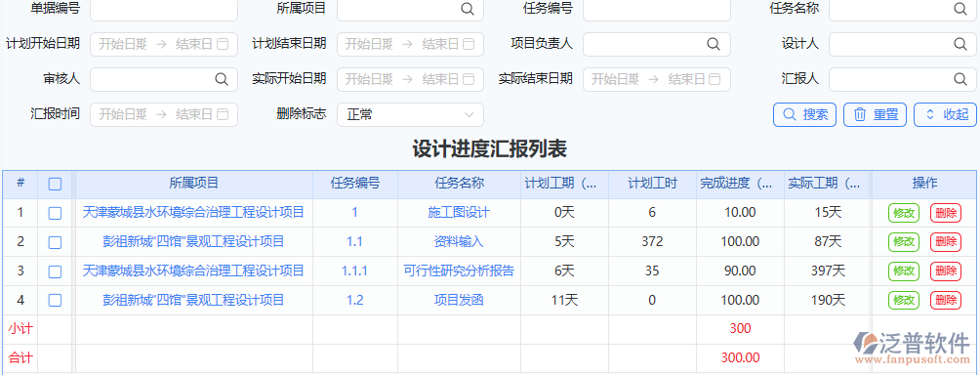Click the 合计 total value 300.00
Screen dimensions: 980x375
click(x=740, y=358)
